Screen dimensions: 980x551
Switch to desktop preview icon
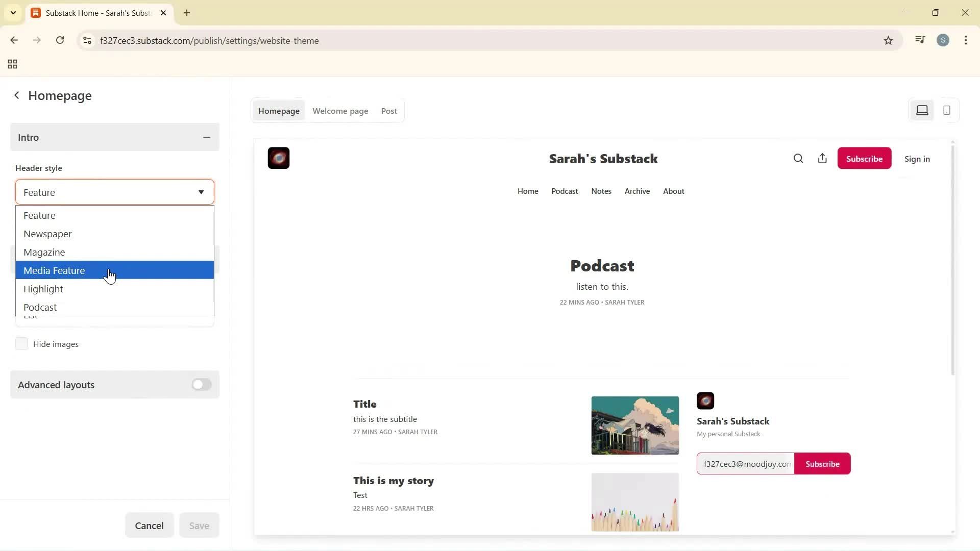922,110
